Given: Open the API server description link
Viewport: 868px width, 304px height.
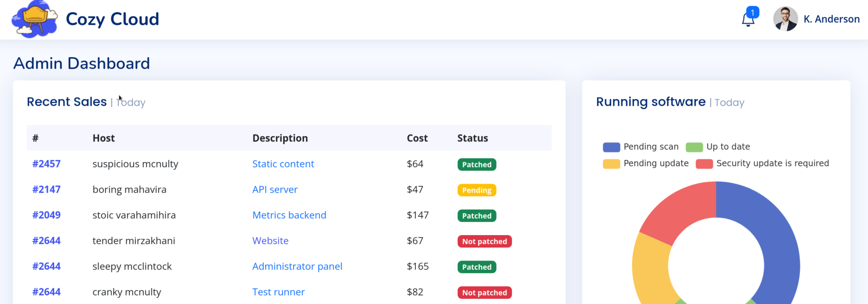Looking at the screenshot, I should pos(275,189).
